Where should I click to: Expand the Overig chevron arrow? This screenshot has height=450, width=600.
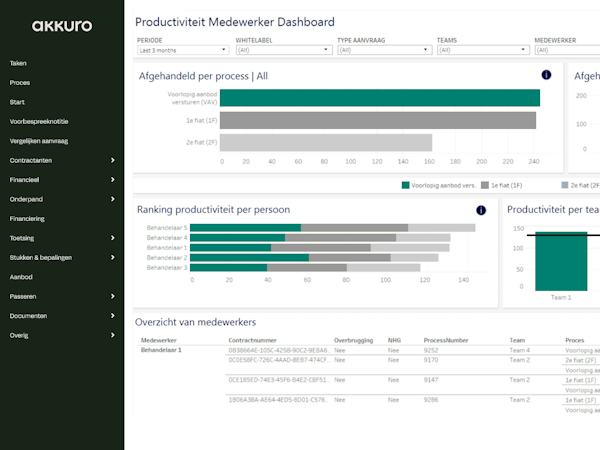pyautogui.click(x=112, y=335)
